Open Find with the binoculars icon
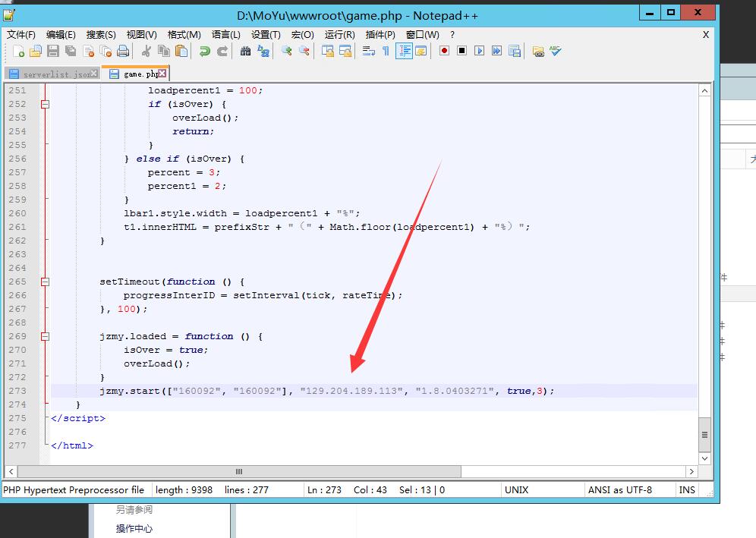The width and height of the screenshot is (756, 538). (x=245, y=51)
